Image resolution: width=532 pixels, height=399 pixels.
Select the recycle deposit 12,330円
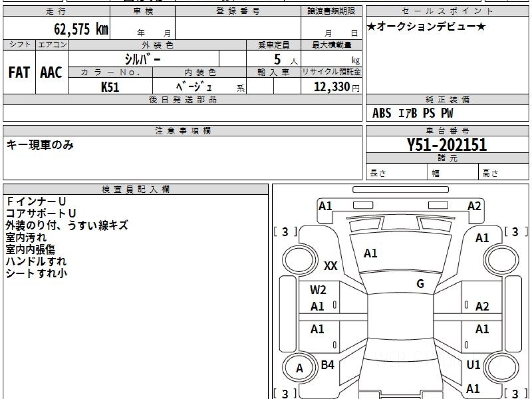pos(336,87)
